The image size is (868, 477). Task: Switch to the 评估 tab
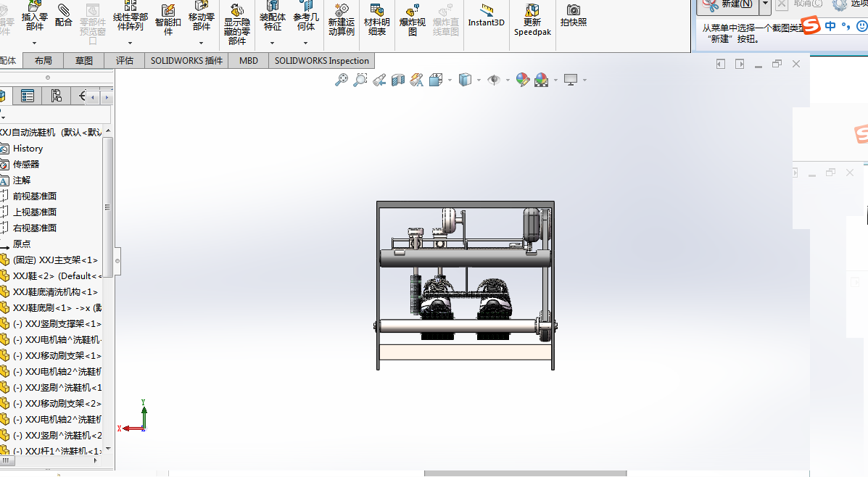[x=125, y=61]
